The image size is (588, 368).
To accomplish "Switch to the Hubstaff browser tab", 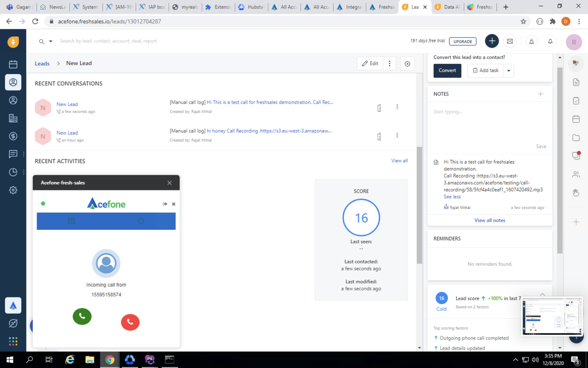I will 251,7.
